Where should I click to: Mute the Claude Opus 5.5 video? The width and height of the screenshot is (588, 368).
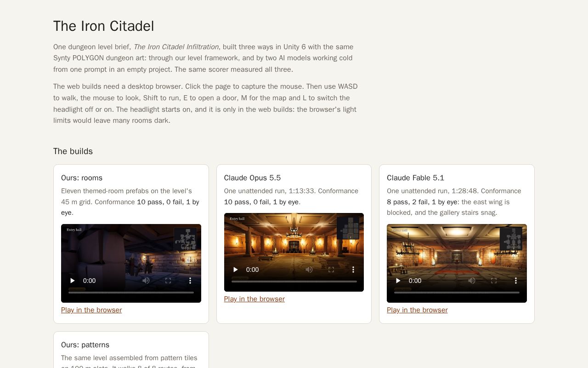point(309,270)
